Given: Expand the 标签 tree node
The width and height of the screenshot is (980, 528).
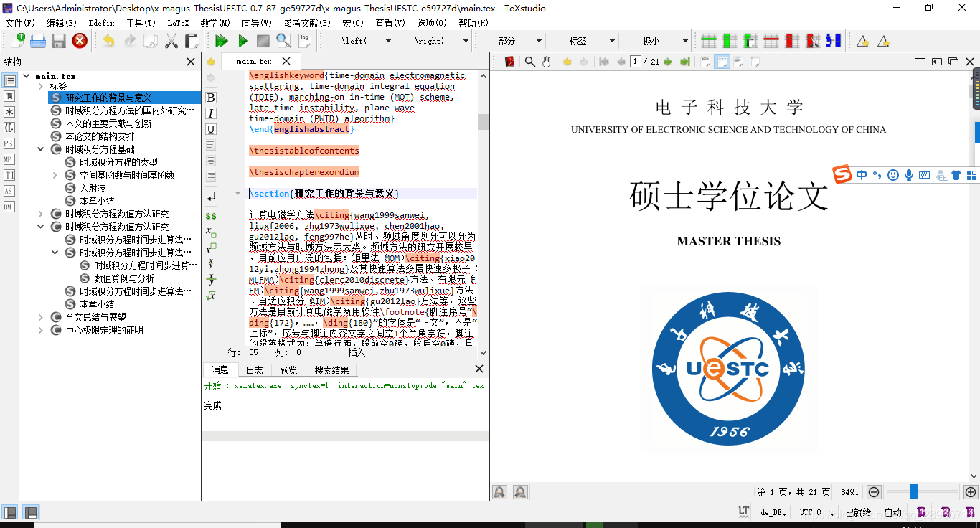Looking at the screenshot, I should [x=41, y=86].
